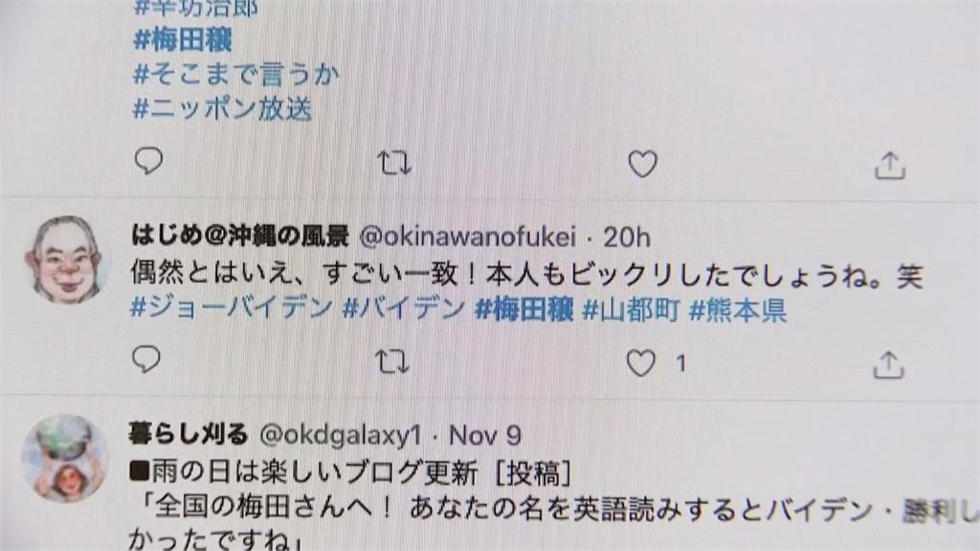980x551 pixels.
Task: Open hashtag #ジョーバイデン
Action: coord(232,308)
